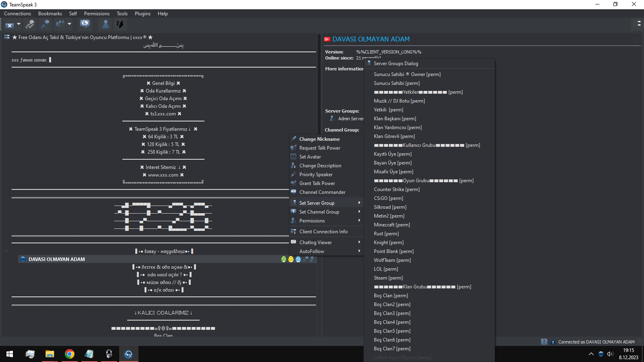Click the disconnect from server toolbar icon
This screenshot has height=362, width=644.
10,25
